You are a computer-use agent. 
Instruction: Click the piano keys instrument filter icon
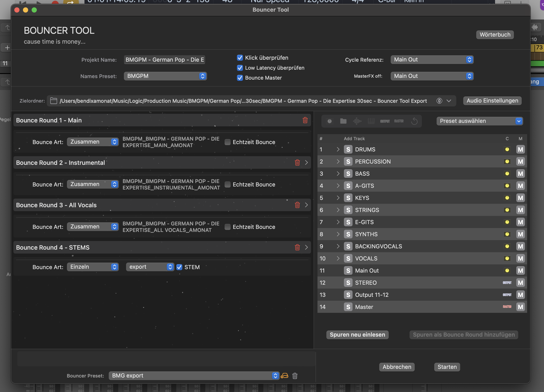click(371, 121)
